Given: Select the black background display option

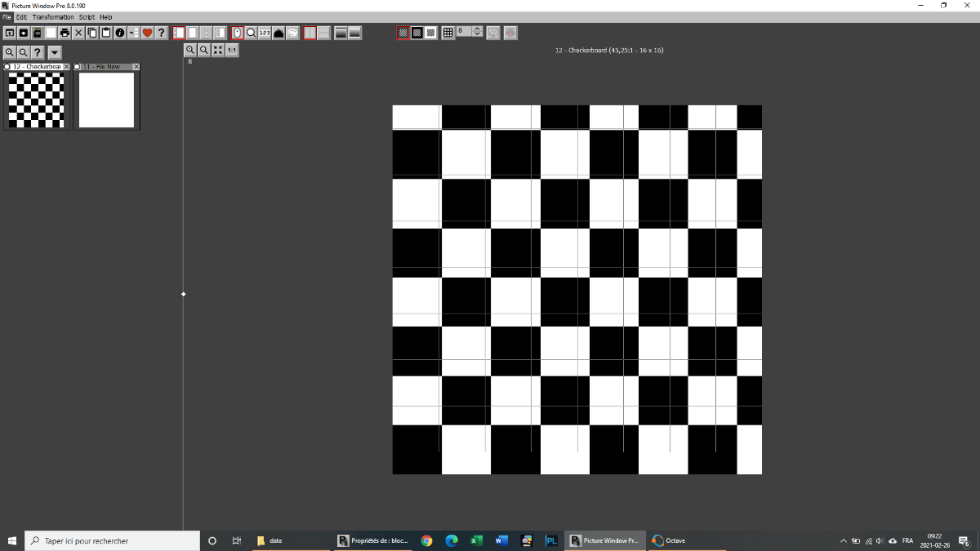Looking at the screenshot, I should 416,33.
